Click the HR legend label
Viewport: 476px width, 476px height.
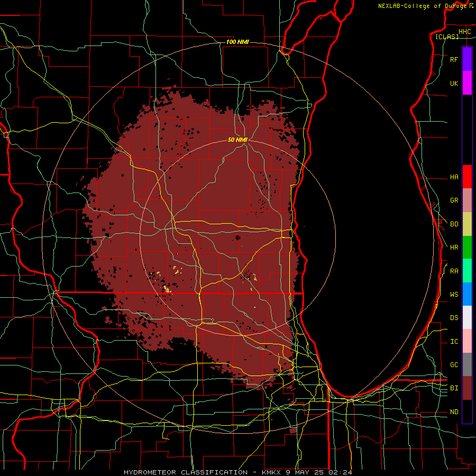click(x=454, y=248)
